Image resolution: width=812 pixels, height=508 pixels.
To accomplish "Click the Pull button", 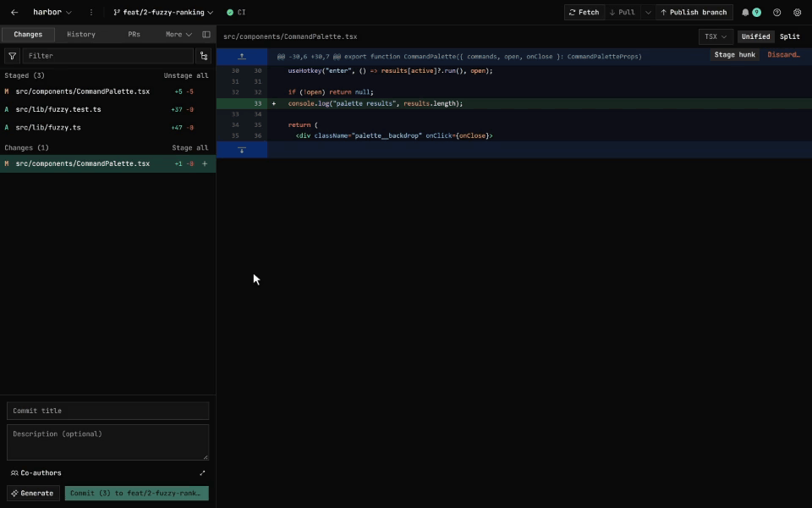I will coord(622,13).
